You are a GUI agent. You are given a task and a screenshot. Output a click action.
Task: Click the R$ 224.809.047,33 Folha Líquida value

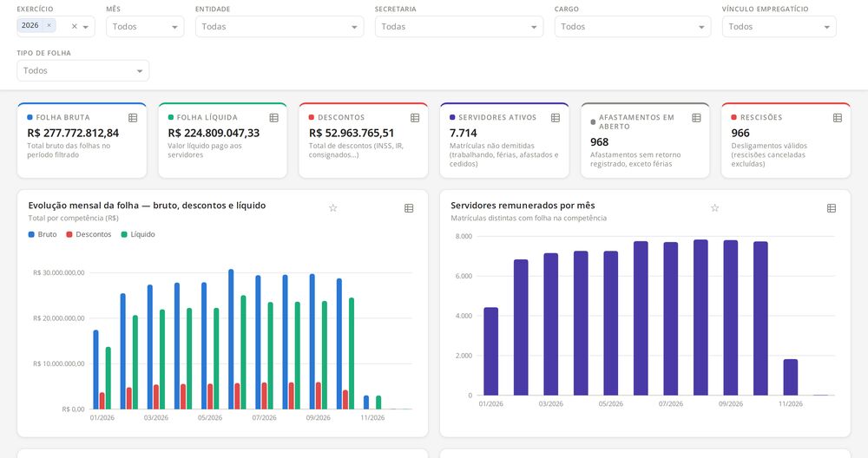pos(214,133)
